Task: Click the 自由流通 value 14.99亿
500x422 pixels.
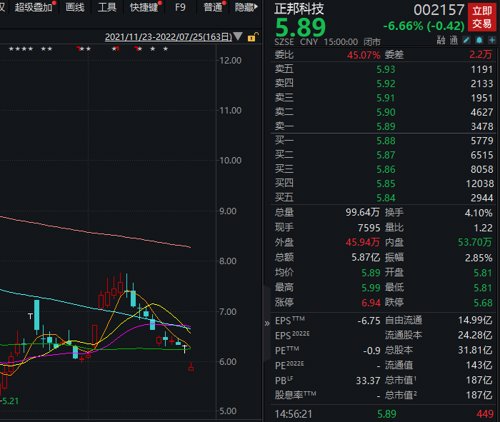Action: pyautogui.click(x=475, y=320)
